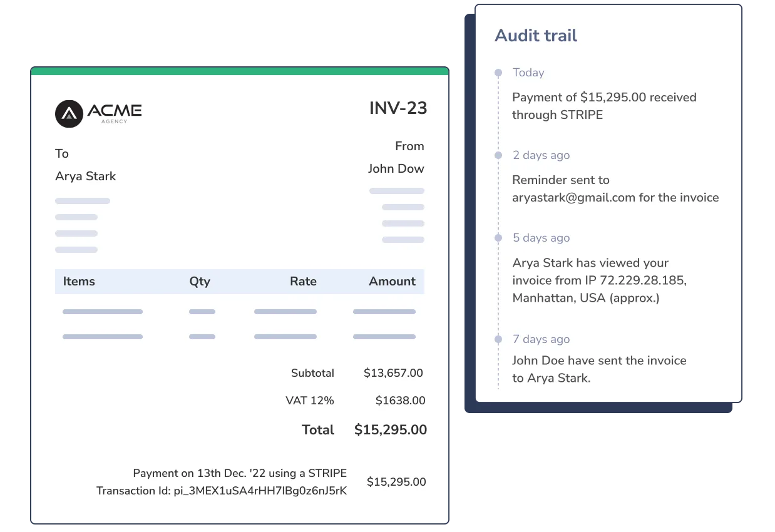Click the Subtotal label
Image resolution: width=775 pixels, height=532 pixels.
(312, 373)
